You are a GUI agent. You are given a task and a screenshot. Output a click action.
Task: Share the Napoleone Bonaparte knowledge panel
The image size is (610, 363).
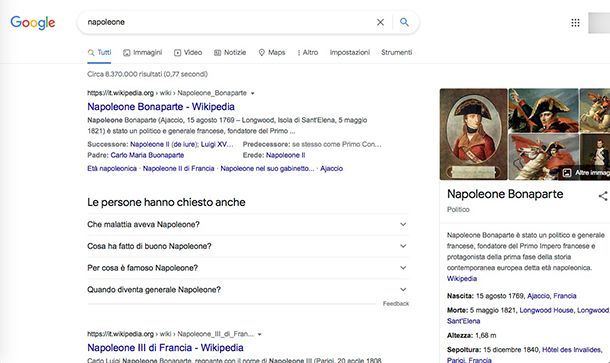coord(603,196)
